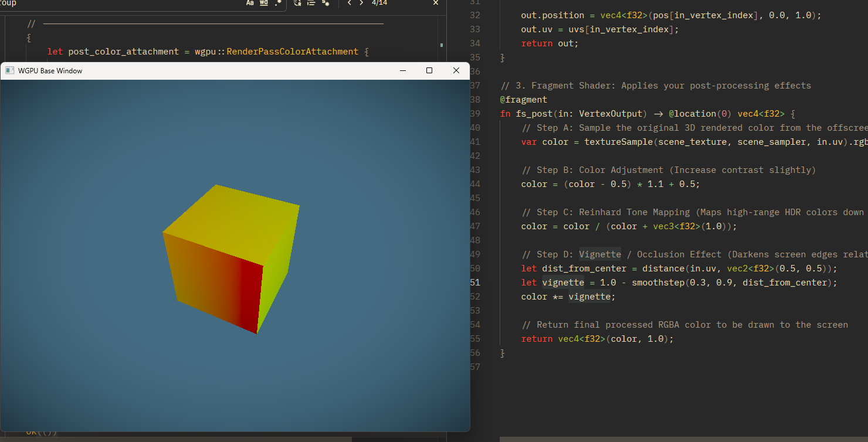Screen dimensions: 868x442
Task: Click the "textureSample" call on line 41
Action: coord(619,142)
